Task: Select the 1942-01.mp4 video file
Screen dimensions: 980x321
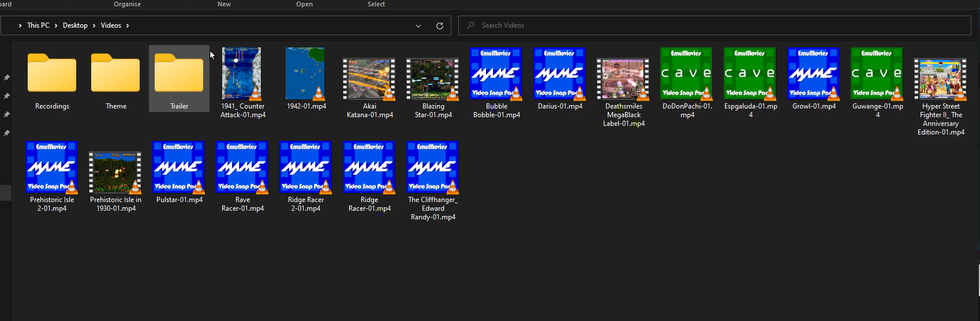Action: [305, 74]
